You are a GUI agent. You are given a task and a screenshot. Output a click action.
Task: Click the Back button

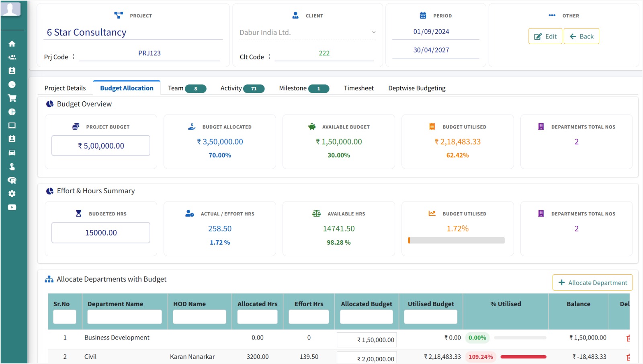tap(581, 36)
